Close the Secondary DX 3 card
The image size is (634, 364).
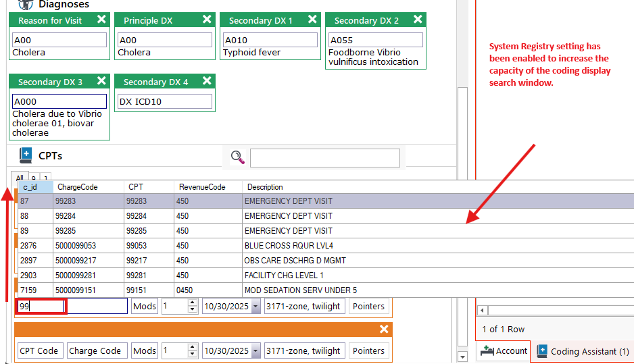101,81
